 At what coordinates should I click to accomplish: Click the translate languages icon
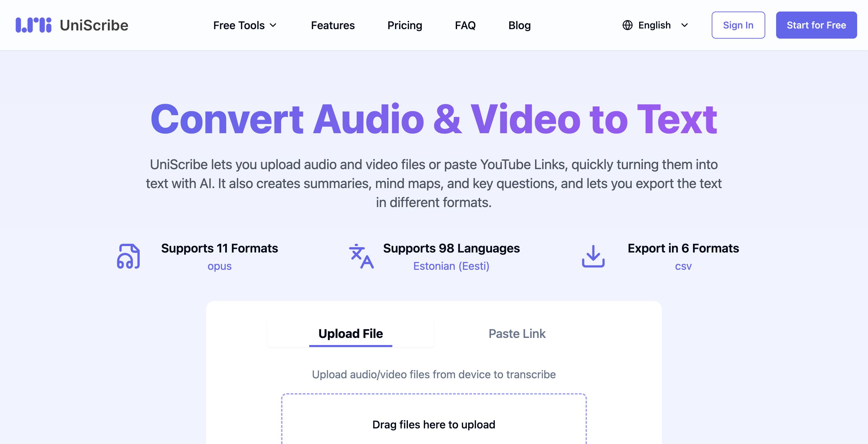coord(361,257)
